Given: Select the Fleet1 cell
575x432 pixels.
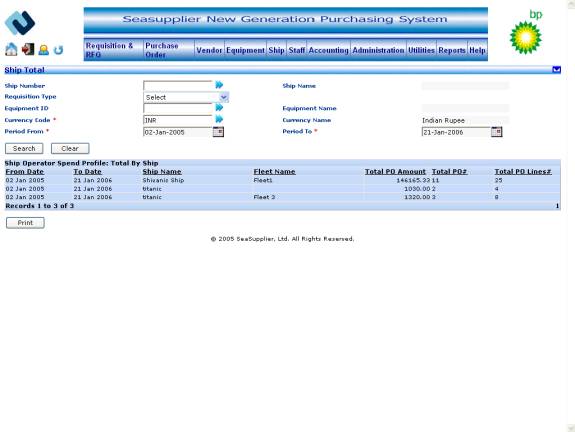Looking at the screenshot, I should (x=263, y=180).
